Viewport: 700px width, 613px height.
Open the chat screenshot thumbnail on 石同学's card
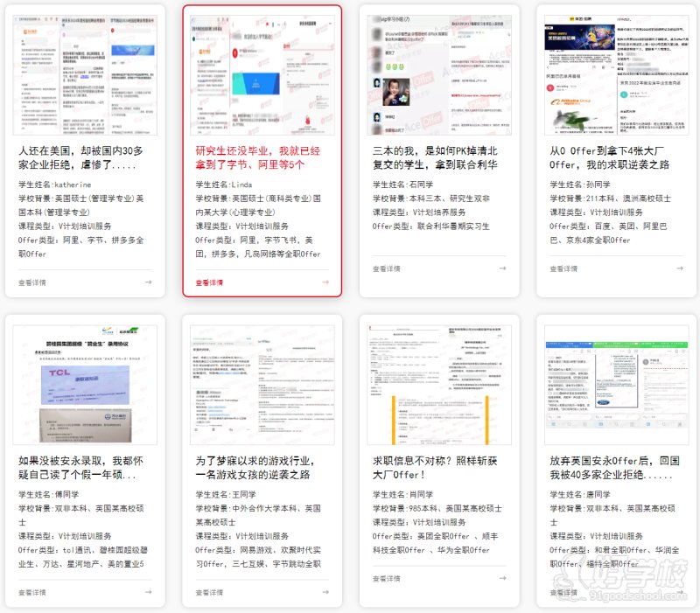[438, 73]
